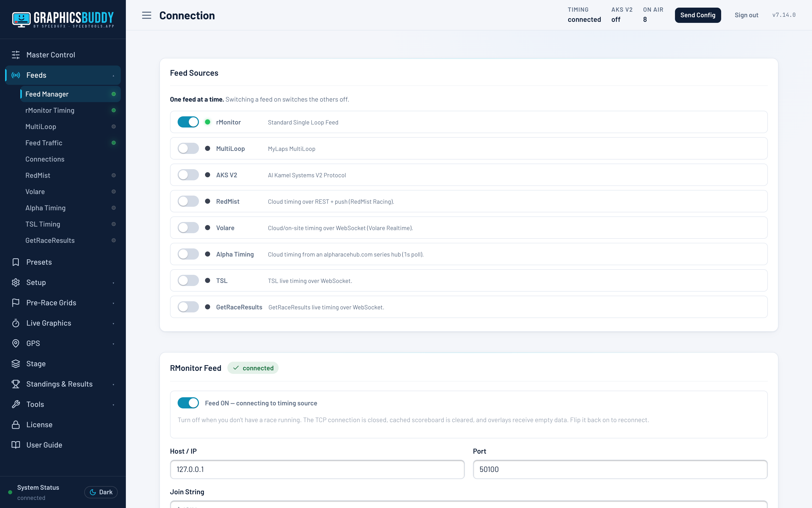Select Feed Manager in sidebar
The image size is (812, 508).
[x=71, y=94]
